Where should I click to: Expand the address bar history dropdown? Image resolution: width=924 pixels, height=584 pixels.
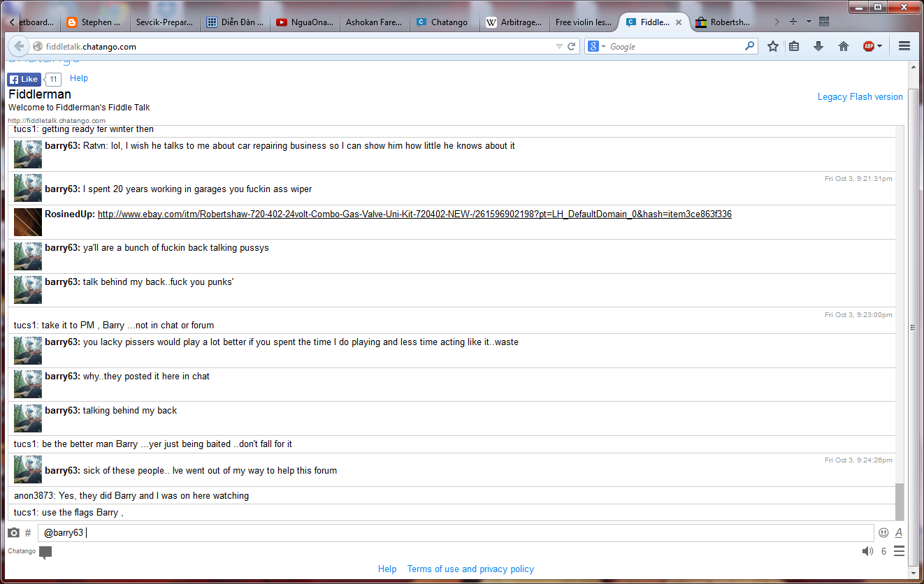[559, 47]
